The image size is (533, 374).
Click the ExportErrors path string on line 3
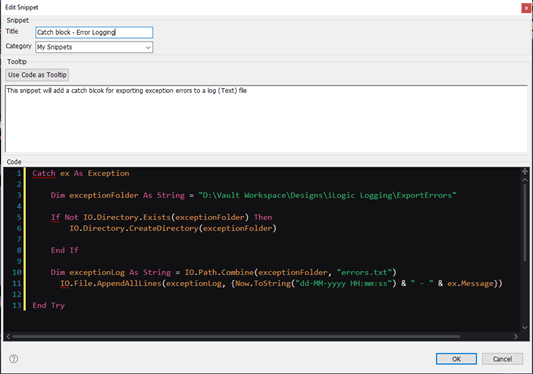[x=327, y=195]
